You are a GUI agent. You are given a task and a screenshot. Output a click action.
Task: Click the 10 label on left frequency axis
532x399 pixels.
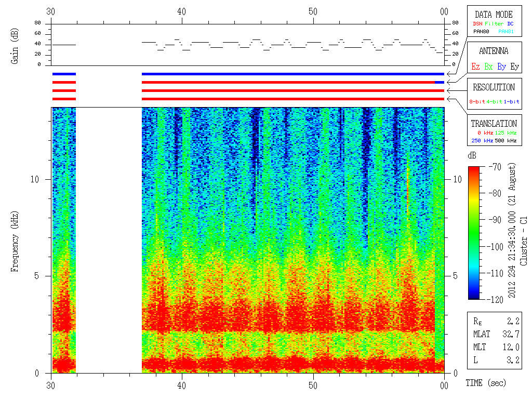[35, 179]
